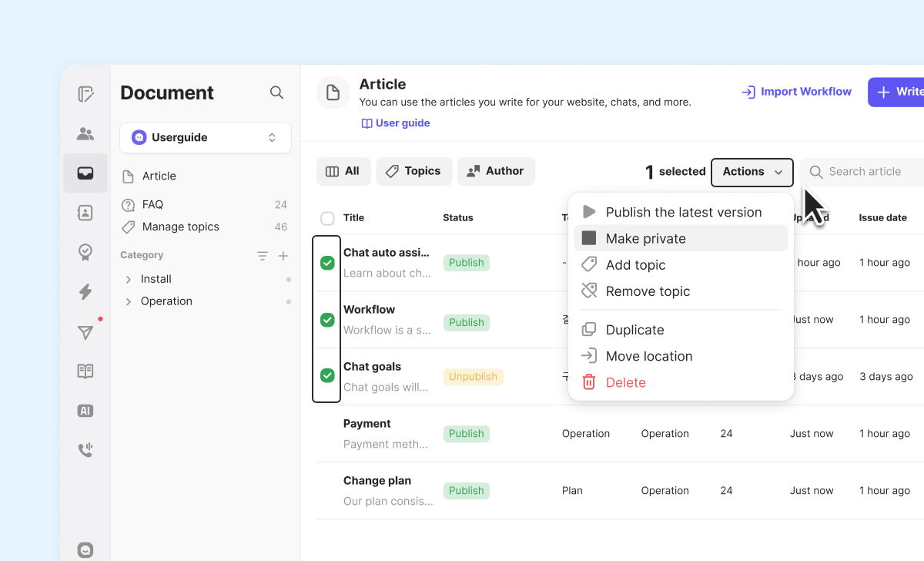Open the phone call icon in sidebar

point(85,450)
